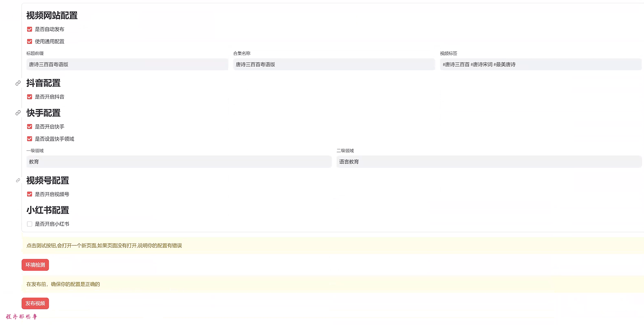Click the link icon beside 抖音配置
This screenshot has width=644, height=325.
[x=18, y=83]
